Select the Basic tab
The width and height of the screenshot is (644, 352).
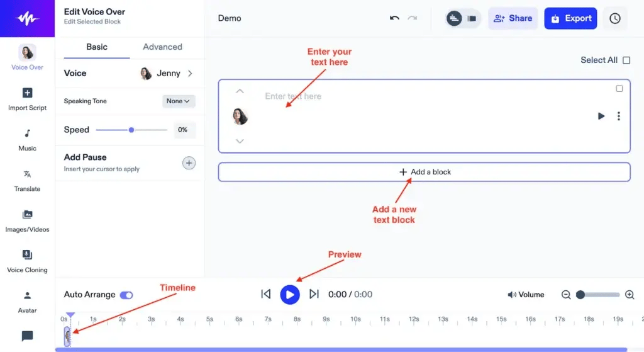[x=97, y=47]
